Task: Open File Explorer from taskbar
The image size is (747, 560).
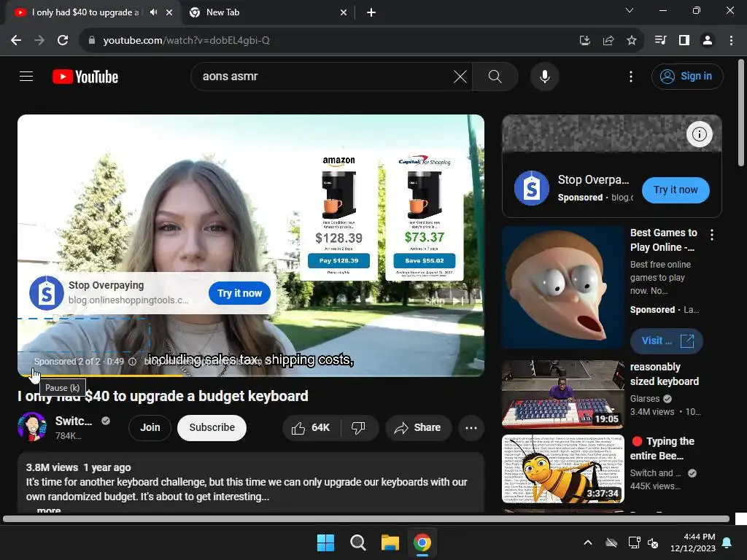Action: [390, 542]
